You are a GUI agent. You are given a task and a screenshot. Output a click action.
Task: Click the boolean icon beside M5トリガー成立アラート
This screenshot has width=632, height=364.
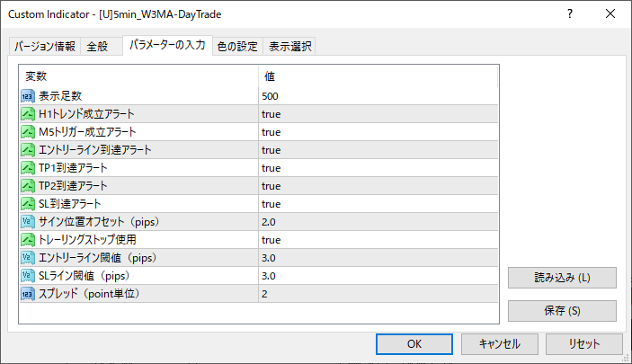28,132
